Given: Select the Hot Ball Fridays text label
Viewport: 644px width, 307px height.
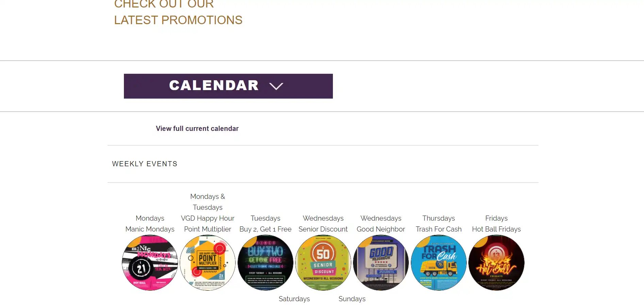Looking at the screenshot, I should click(496, 229).
